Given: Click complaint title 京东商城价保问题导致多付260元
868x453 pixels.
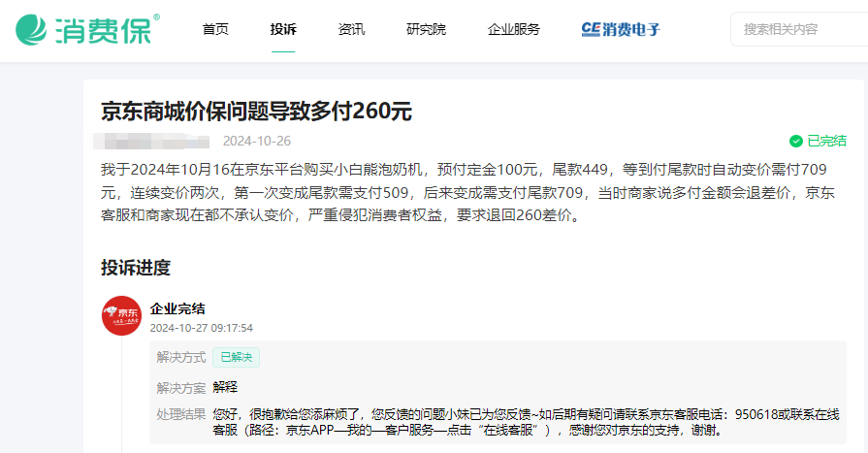Looking at the screenshot, I should (256, 112).
